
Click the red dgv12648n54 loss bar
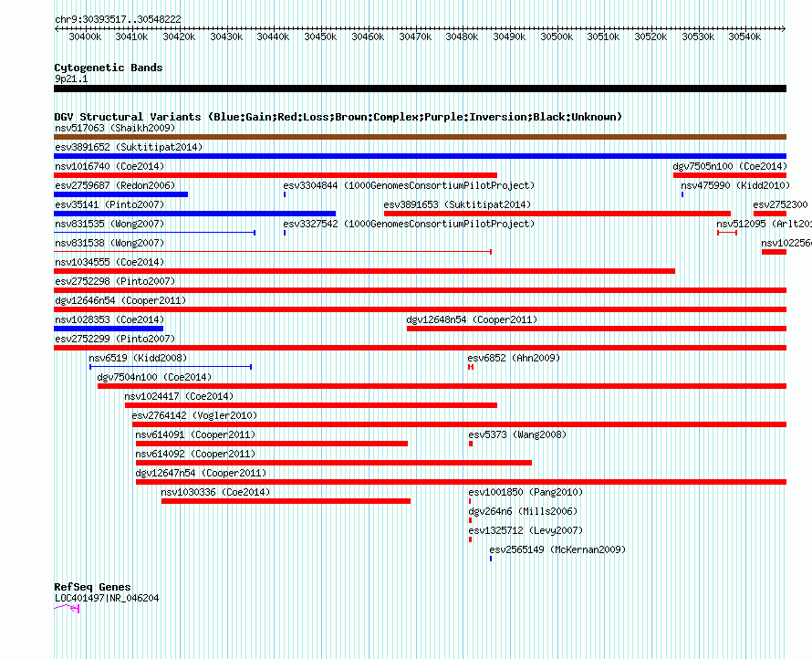(x=597, y=329)
